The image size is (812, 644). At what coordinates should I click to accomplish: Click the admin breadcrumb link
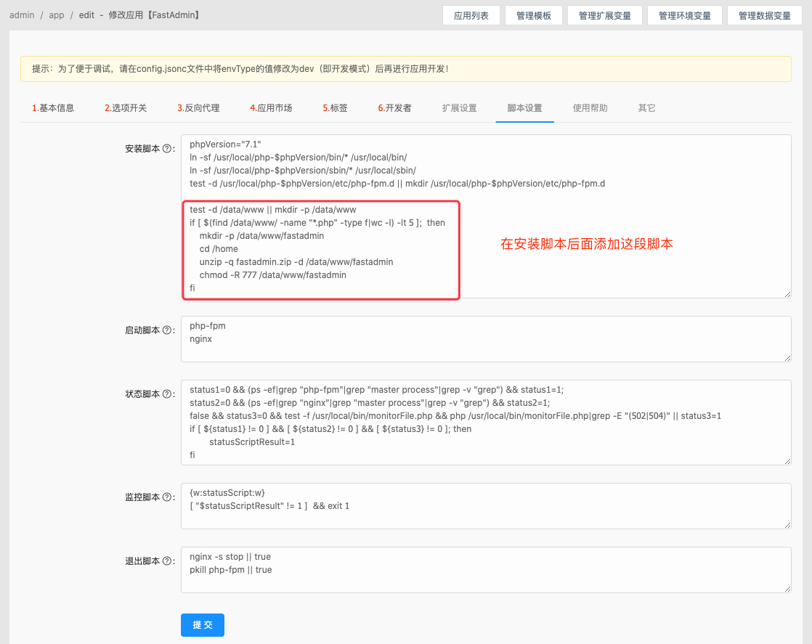(x=22, y=15)
